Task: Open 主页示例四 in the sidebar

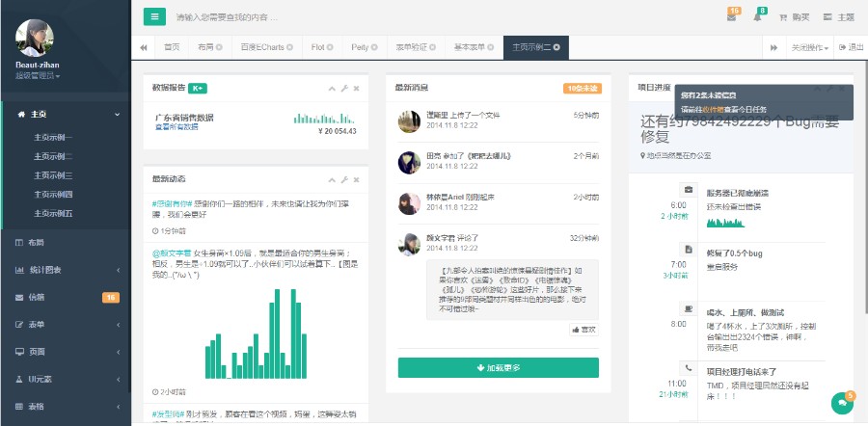Action: [53, 194]
